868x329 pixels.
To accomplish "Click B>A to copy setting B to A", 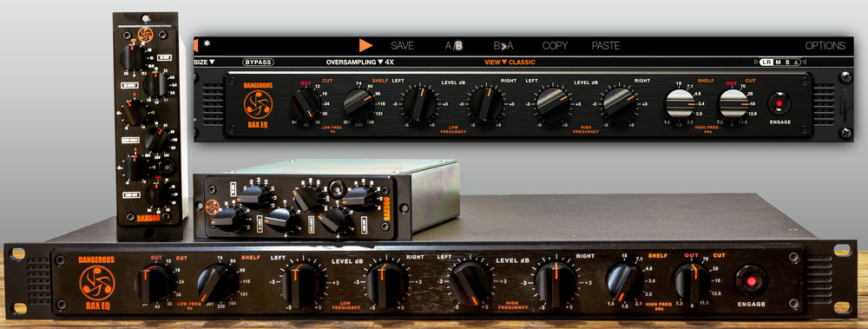I will coord(503,45).
